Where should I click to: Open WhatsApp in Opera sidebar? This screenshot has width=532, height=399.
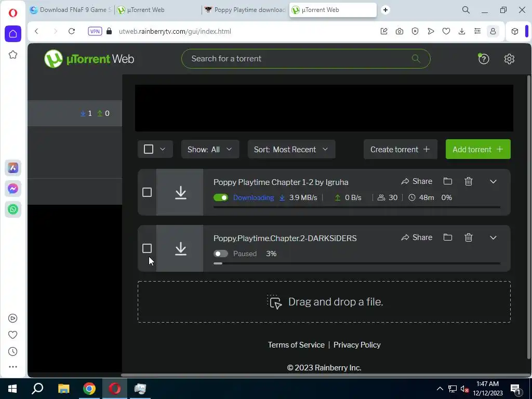point(13,209)
